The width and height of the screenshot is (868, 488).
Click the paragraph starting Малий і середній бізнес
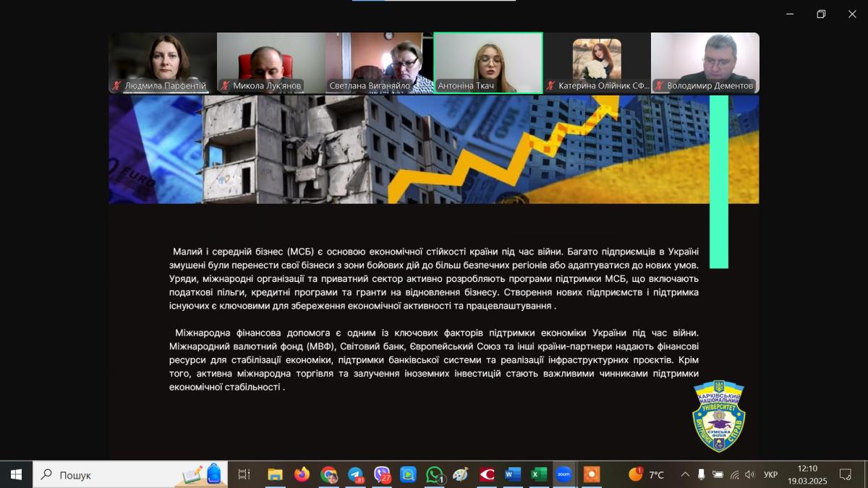[x=434, y=278]
